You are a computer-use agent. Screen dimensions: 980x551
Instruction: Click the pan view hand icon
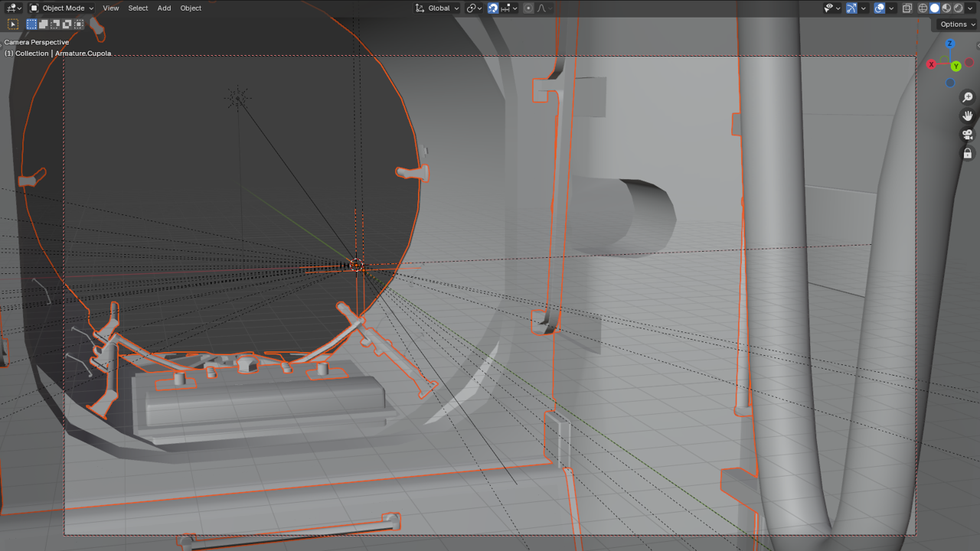968,116
